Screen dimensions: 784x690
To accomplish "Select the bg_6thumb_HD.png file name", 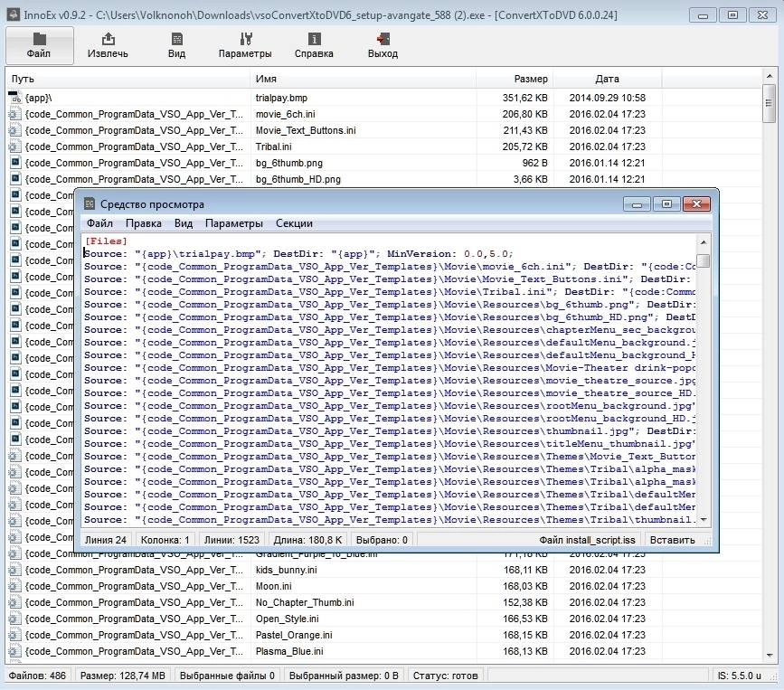I will tap(298, 179).
